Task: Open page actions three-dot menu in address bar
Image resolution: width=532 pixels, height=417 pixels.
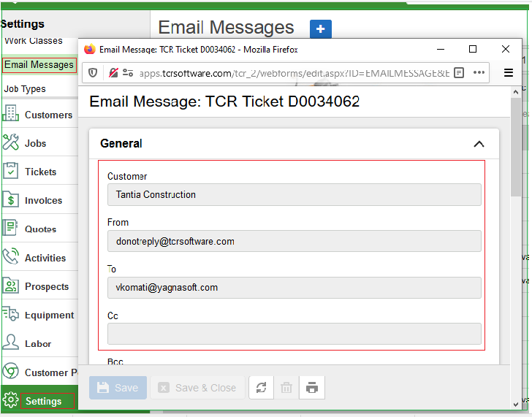Action: pos(479,72)
